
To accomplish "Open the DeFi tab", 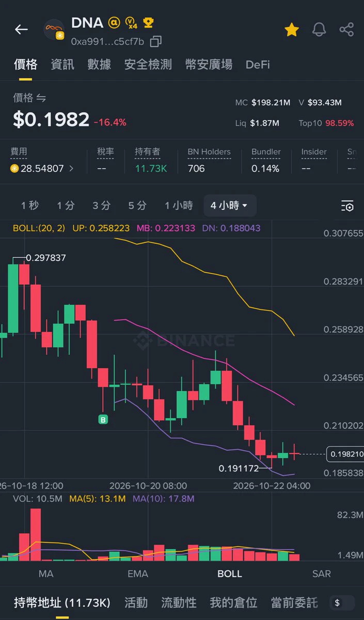I will (x=258, y=65).
